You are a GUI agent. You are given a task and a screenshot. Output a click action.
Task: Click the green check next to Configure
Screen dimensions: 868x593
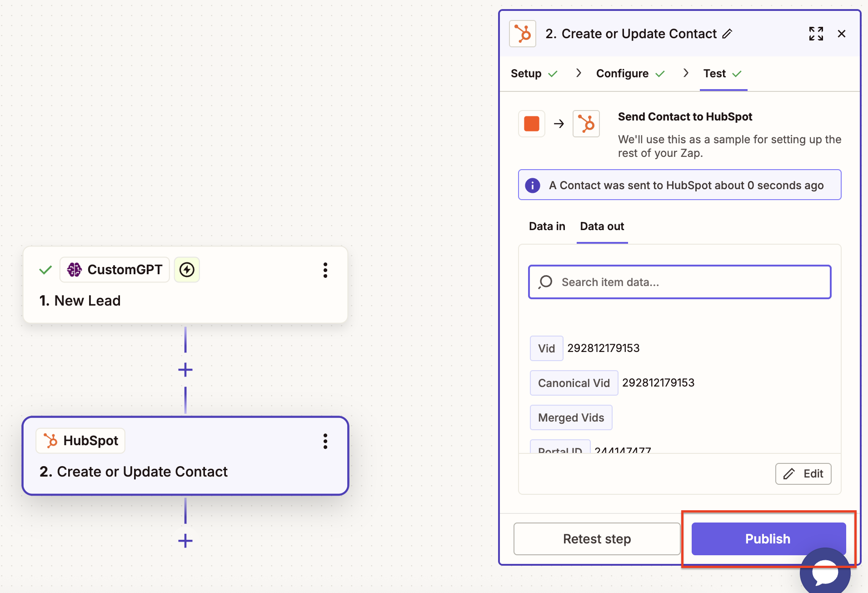[660, 74]
